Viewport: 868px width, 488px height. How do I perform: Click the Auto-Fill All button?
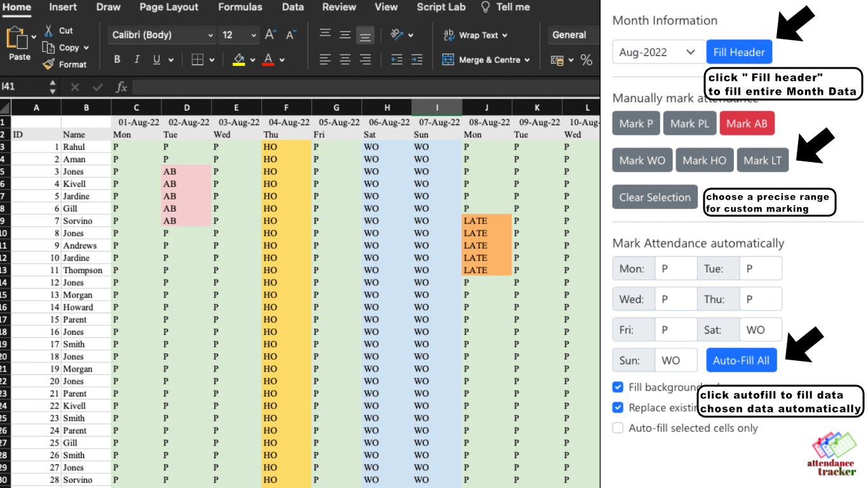point(741,360)
